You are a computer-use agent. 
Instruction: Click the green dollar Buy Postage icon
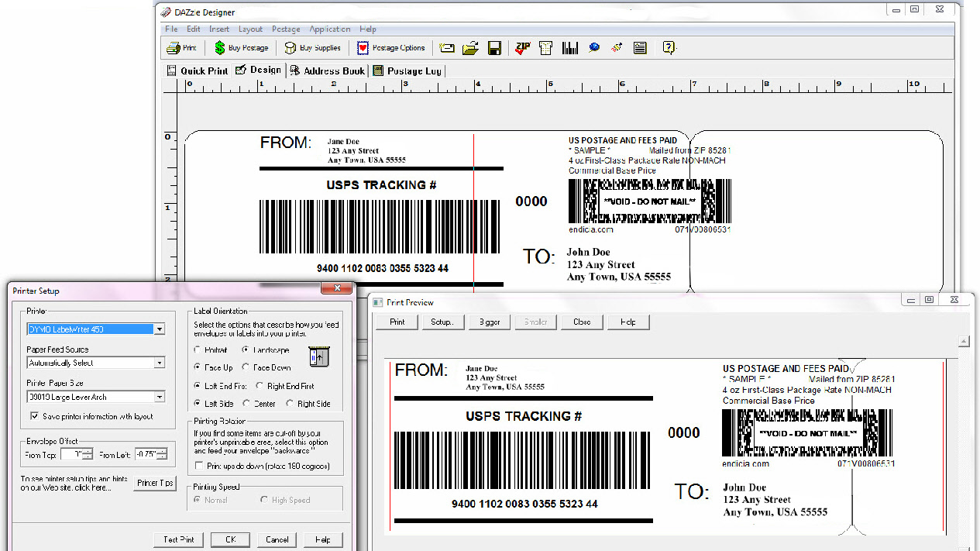coord(220,48)
